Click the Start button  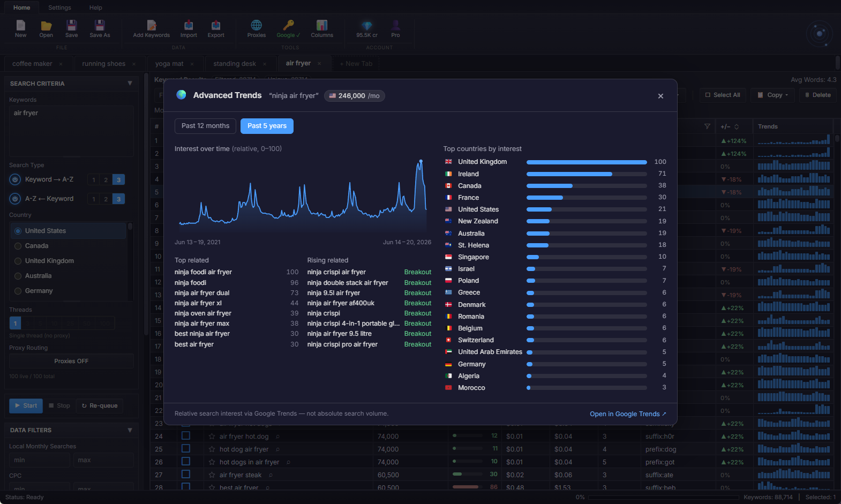coord(26,405)
